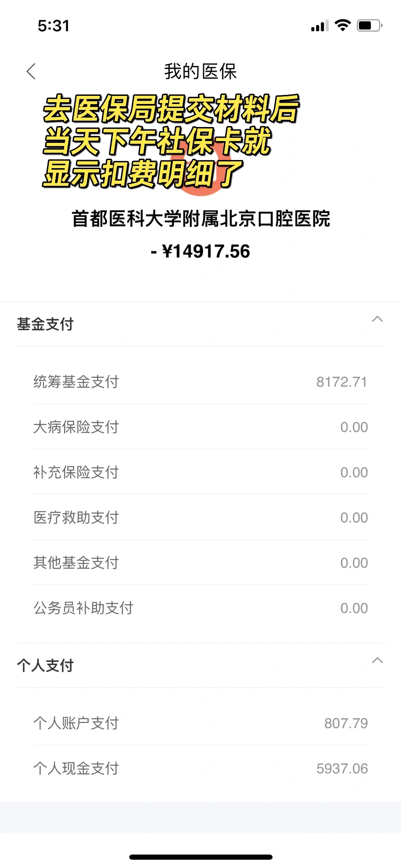Select the 其他基金支付 row

click(201, 562)
